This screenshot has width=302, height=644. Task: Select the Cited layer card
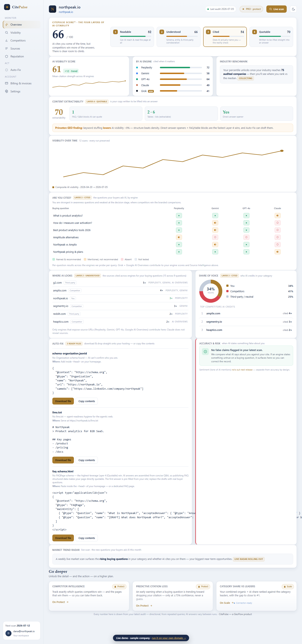tap(225, 37)
